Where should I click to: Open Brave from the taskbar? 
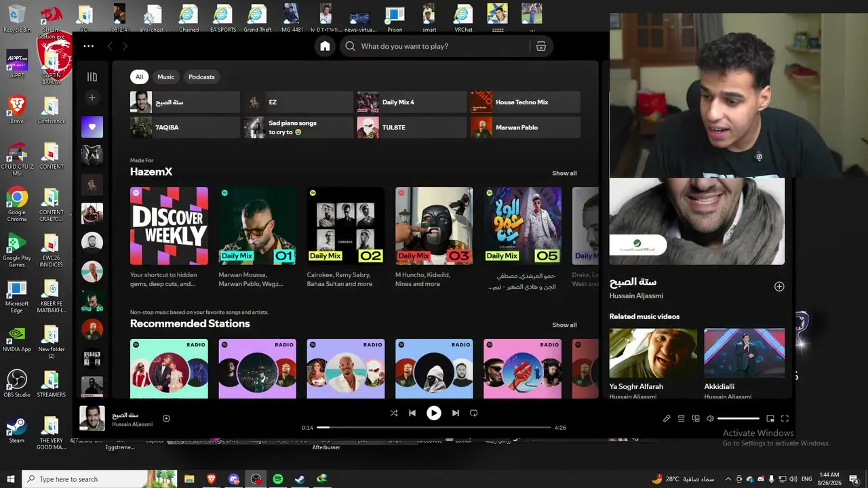(x=212, y=479)
